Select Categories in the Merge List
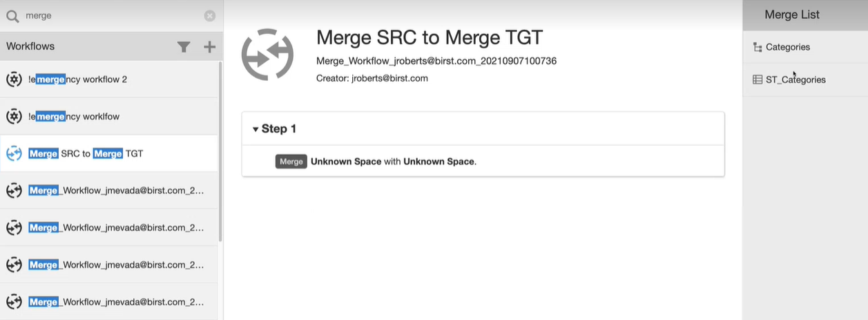The height and width of the screenshot is (320, 868). pos(788,48)
